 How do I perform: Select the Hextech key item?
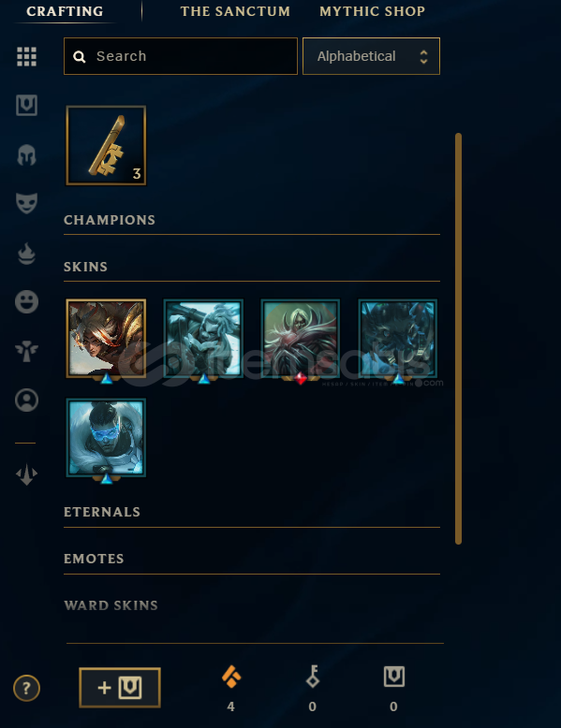pyautogui.click(x=106, y=145)
